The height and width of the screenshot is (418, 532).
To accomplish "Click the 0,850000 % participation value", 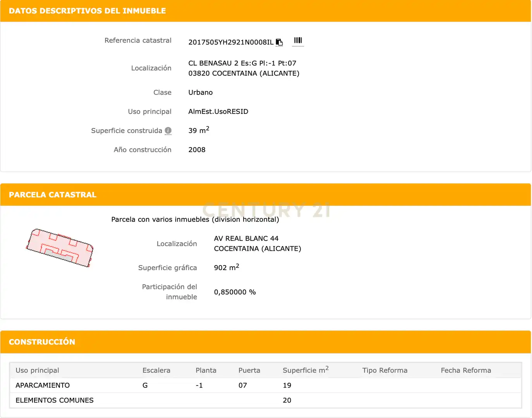I will click(x=235, y=292).
